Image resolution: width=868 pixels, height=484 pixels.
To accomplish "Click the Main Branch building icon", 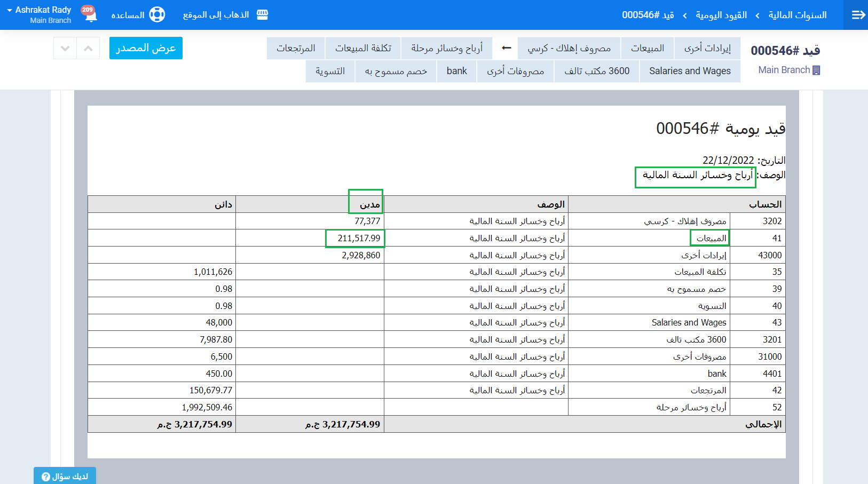I will 816,70.
